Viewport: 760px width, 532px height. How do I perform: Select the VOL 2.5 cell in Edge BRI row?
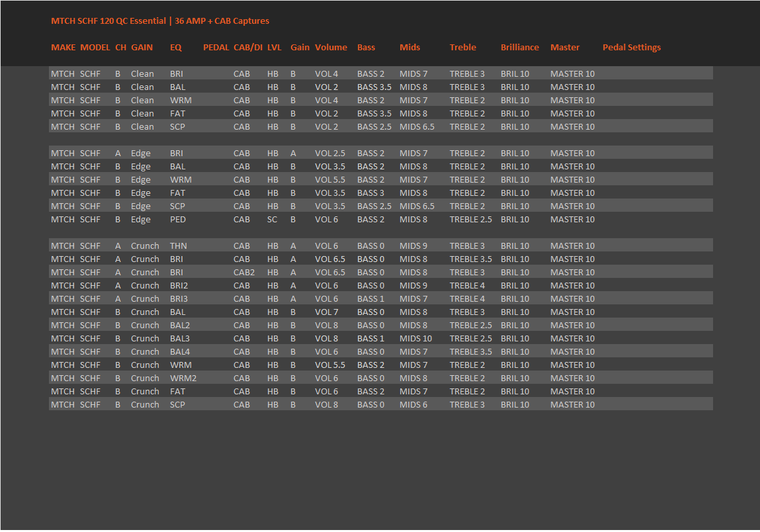click(x=329, y=154)
